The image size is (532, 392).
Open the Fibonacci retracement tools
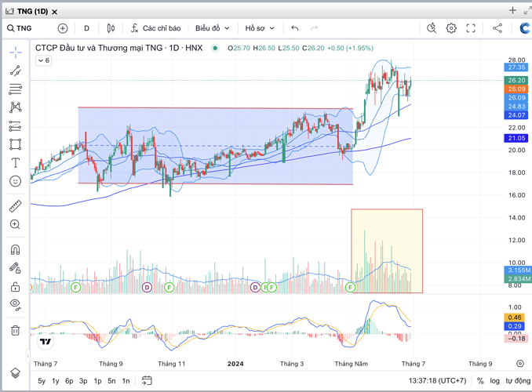pos(15,89)
